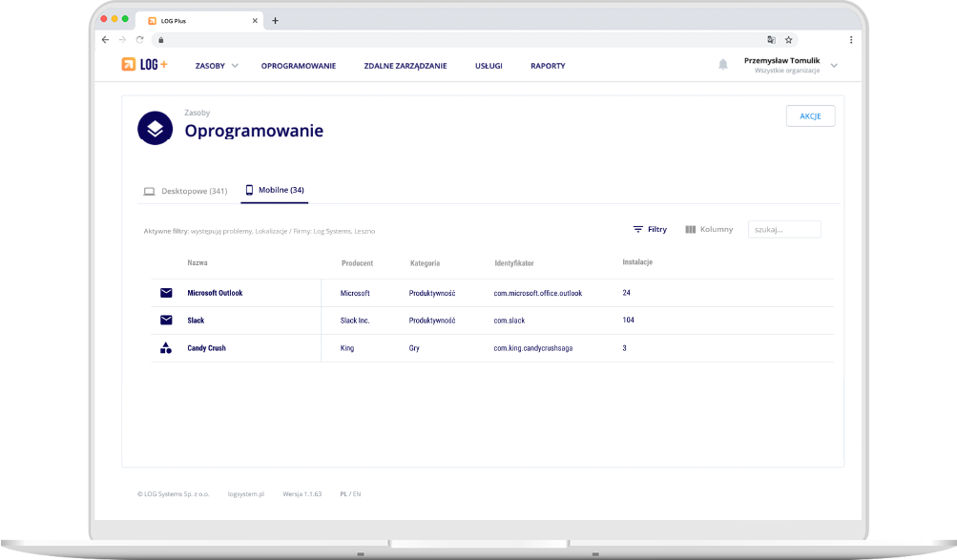
Task: Switch to the Desktopowe (341) tab
Action: 185,191
